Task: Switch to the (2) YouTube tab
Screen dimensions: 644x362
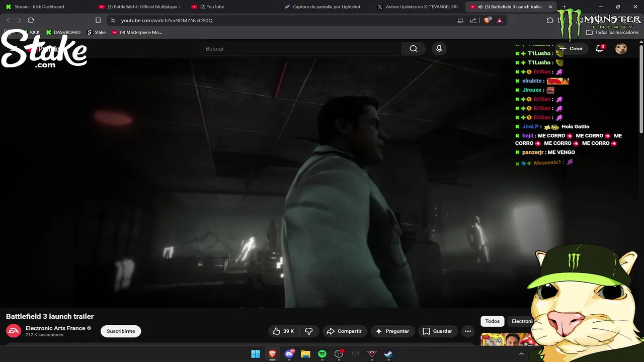Action: (x=231, y=7)
